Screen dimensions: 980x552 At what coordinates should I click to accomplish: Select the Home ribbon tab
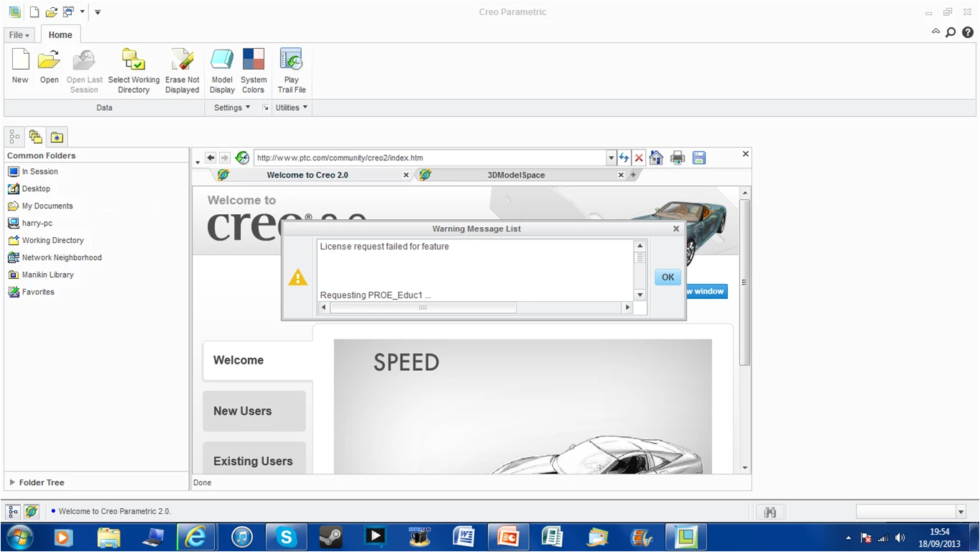60,34
